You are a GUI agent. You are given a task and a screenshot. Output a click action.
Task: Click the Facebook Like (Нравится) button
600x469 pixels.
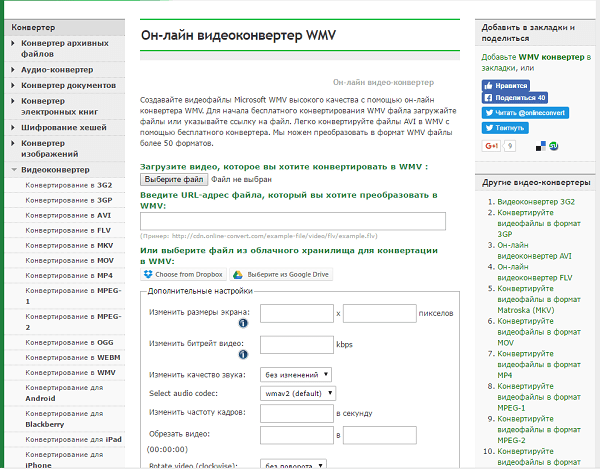click(507, 85)
